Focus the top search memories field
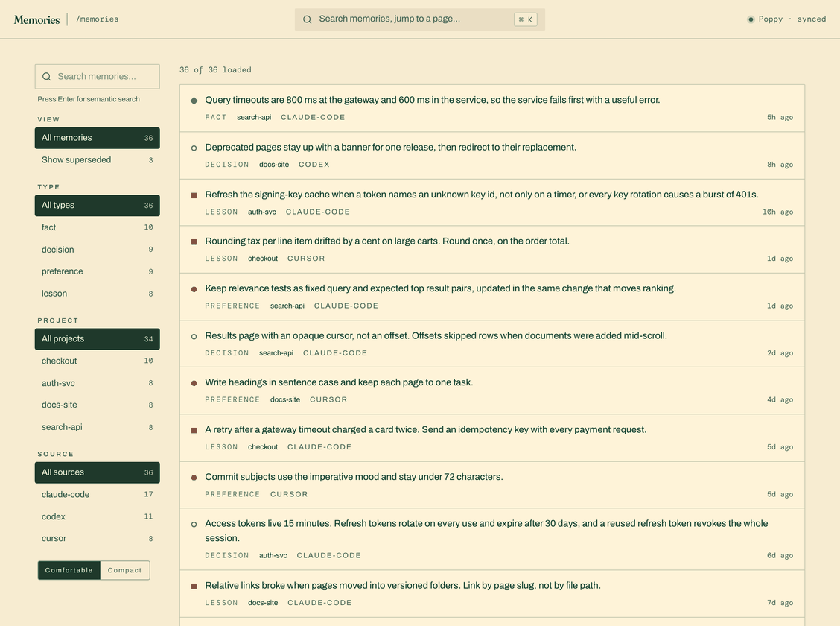Screen dimensions: 840x626 419,19
